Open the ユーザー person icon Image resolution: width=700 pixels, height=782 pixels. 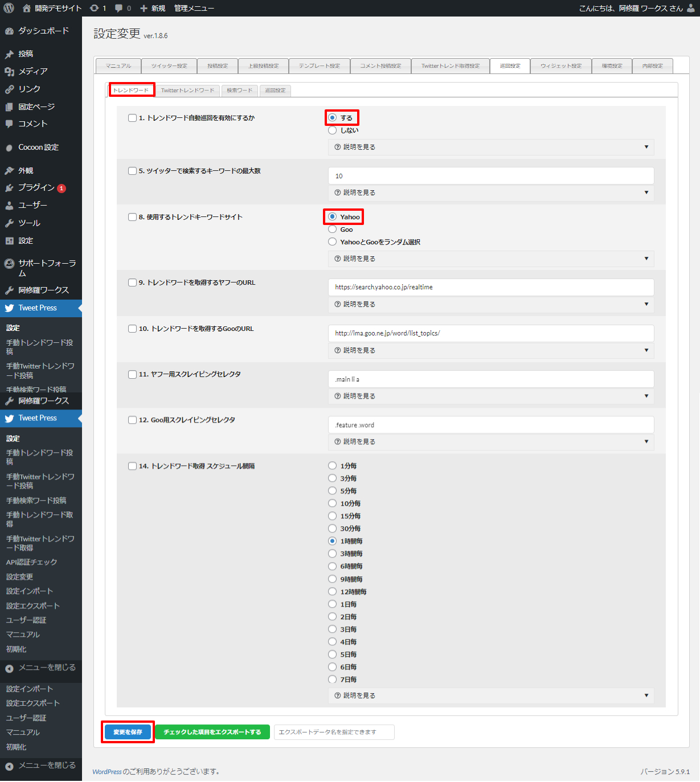click(x=9, y=205)
